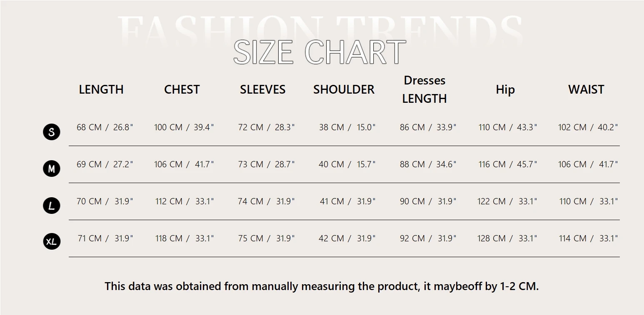Select the LENGTH column header
The width and height of the screenshot is (644, 315).
coord(101,89)
